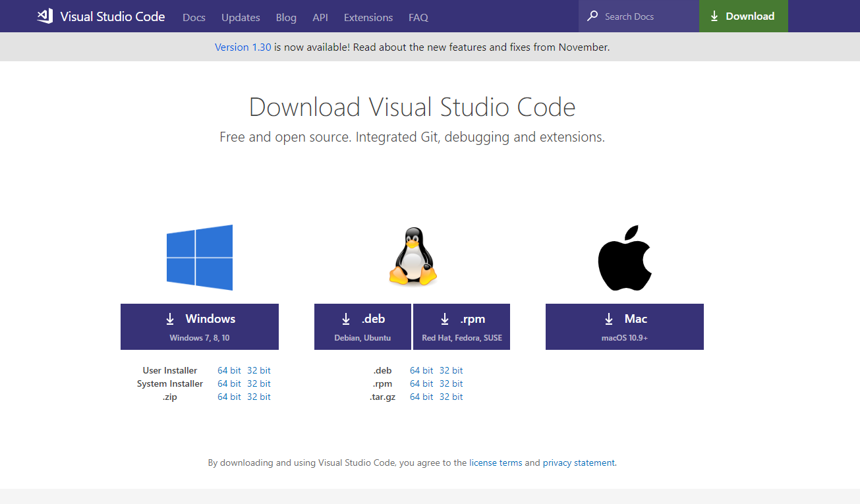Open the Version 1.30 link

(243, 47)
